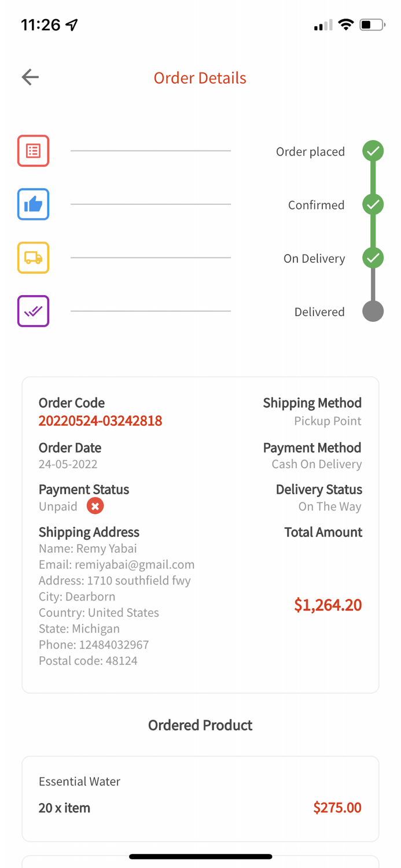Tap the green On Delivery checkmark
The width and height of the screenshot is (401, 868).
(373, 258)
